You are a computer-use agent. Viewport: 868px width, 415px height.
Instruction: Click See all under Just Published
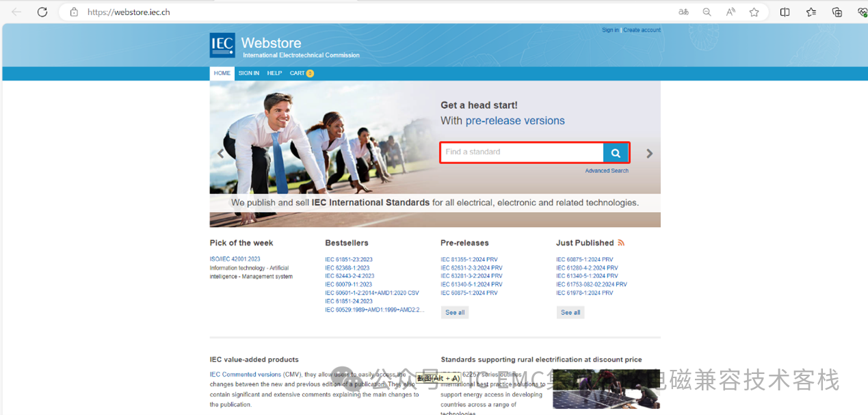(x=570, y=312)
